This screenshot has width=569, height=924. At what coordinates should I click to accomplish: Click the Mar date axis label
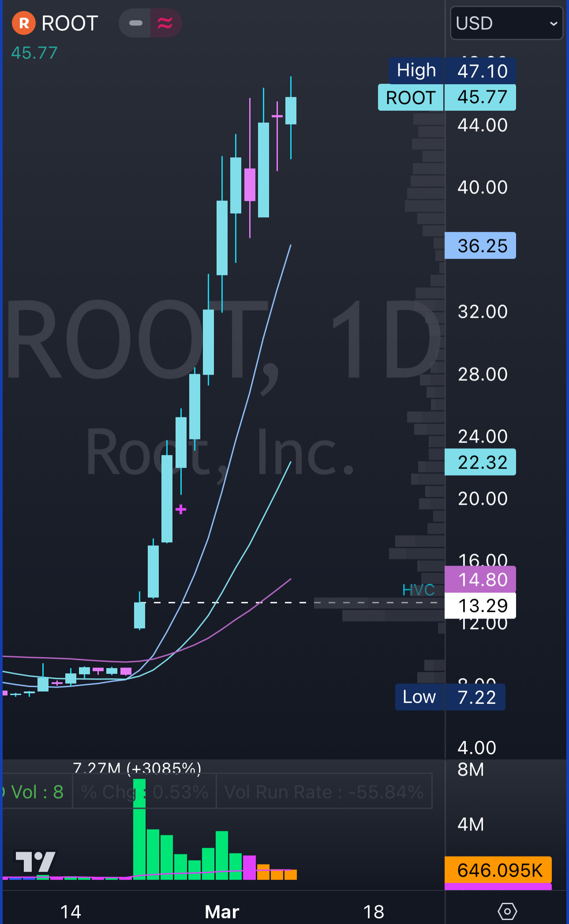click(x=222, y=912)
